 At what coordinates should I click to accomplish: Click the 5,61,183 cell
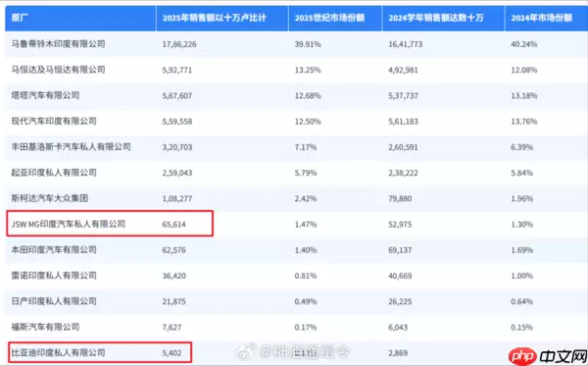point(403,122)
